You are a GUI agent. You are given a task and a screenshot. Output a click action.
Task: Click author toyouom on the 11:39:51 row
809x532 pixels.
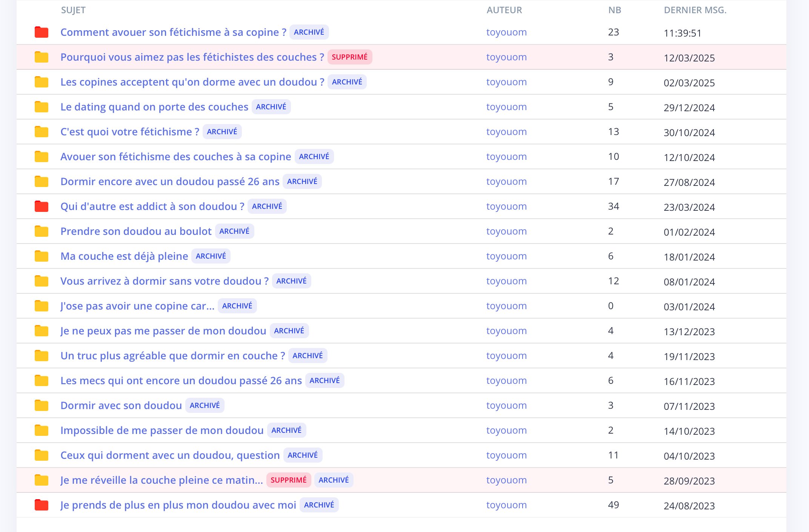point(506,32)
